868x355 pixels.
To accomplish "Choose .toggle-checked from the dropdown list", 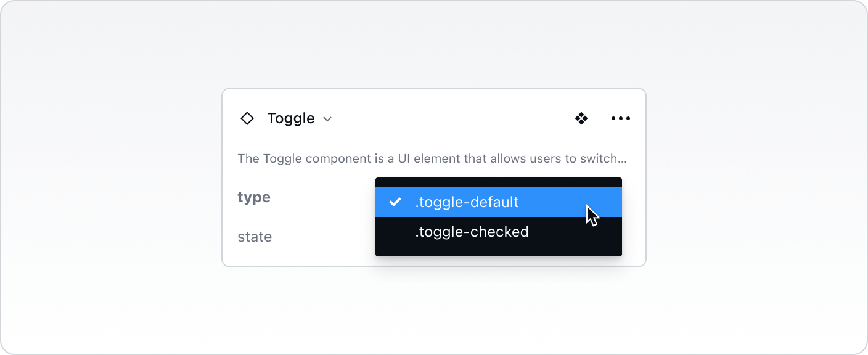I will [x=472, y=232].
